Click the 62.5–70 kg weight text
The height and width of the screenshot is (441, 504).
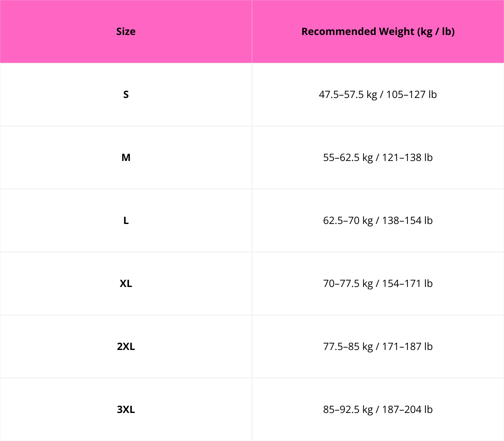(348, 220)
